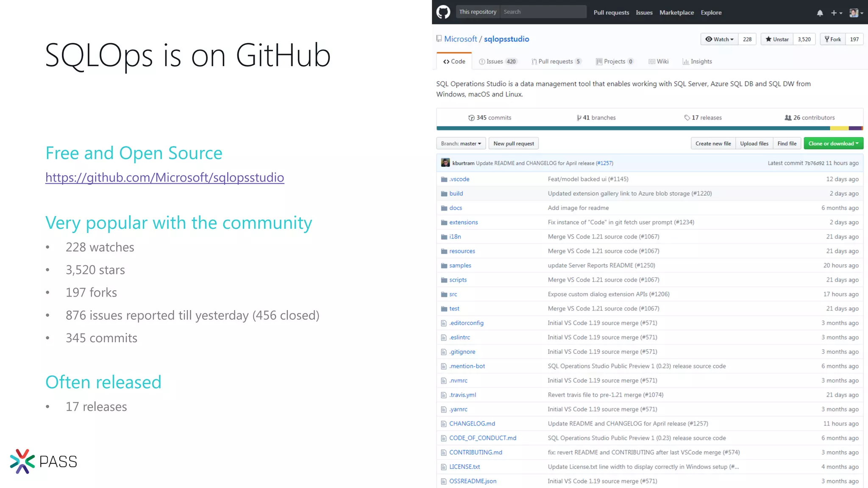868x488 pixels.
Task: Open the notifications bell icon
Action: tap(820, 13)
